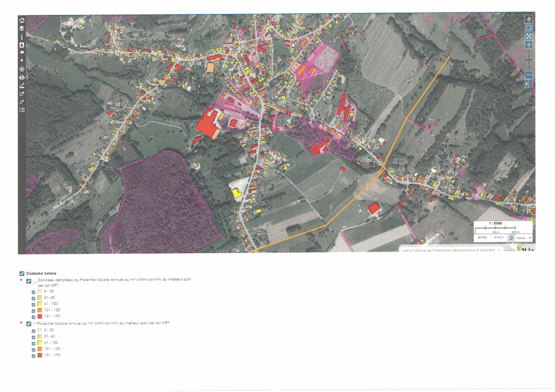Collapse the Données détaillées layer red triangle
555x392 pixels.
point(21,281)
